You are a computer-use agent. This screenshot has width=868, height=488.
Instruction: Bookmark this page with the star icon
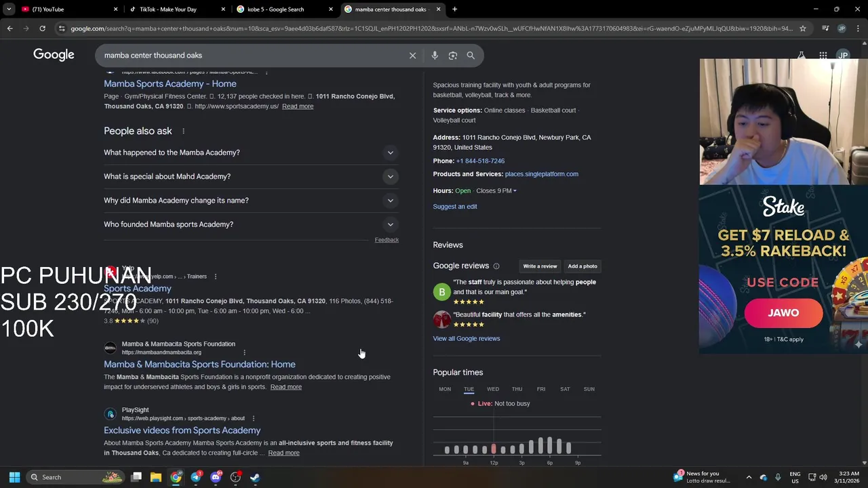tap(803, 28)
